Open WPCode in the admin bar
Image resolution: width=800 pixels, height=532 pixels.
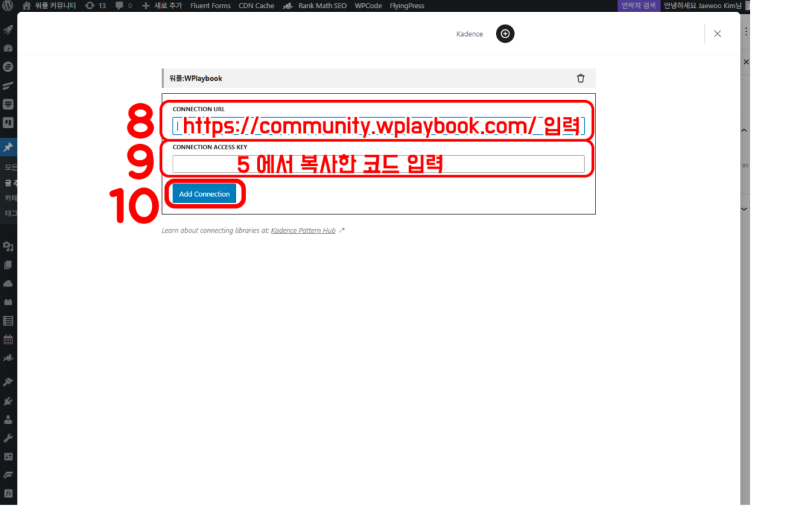tap(368, 5)
